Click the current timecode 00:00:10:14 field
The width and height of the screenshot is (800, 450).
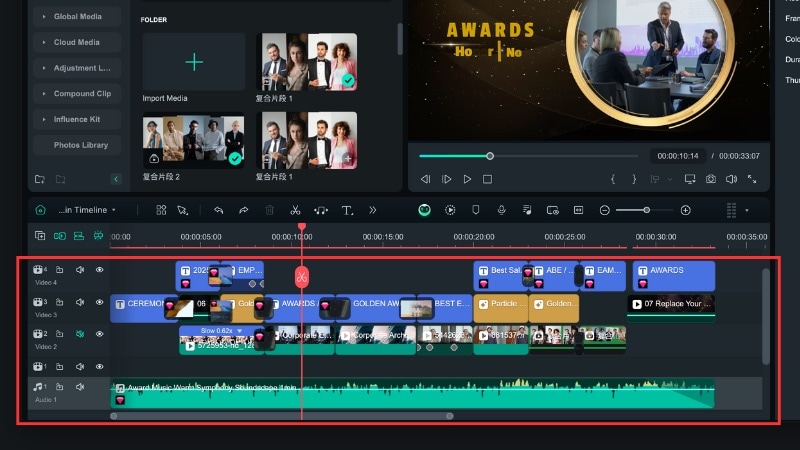point(678,156)
